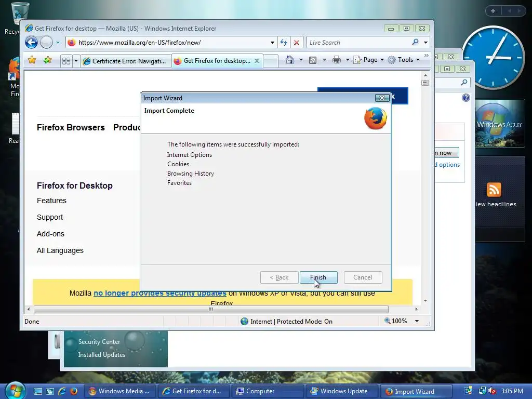Expand the tab list dropdown arrow
Image resolution: width=532 pixels, height=399 pixels.
point(76,61)
